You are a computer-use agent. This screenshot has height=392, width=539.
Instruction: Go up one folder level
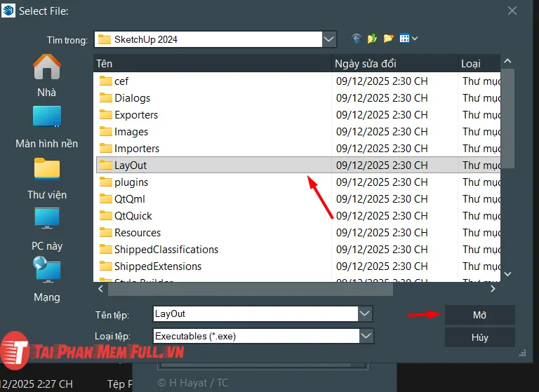coord(372,39)
